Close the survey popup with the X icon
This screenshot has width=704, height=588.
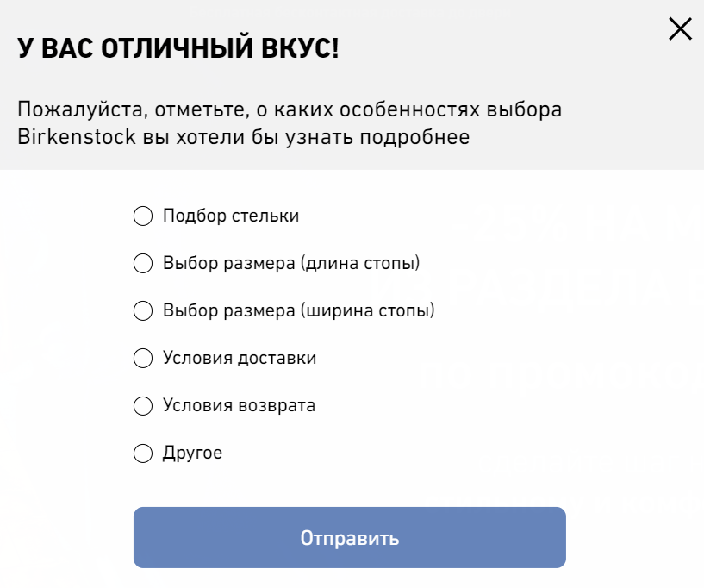tap(680, 29)
